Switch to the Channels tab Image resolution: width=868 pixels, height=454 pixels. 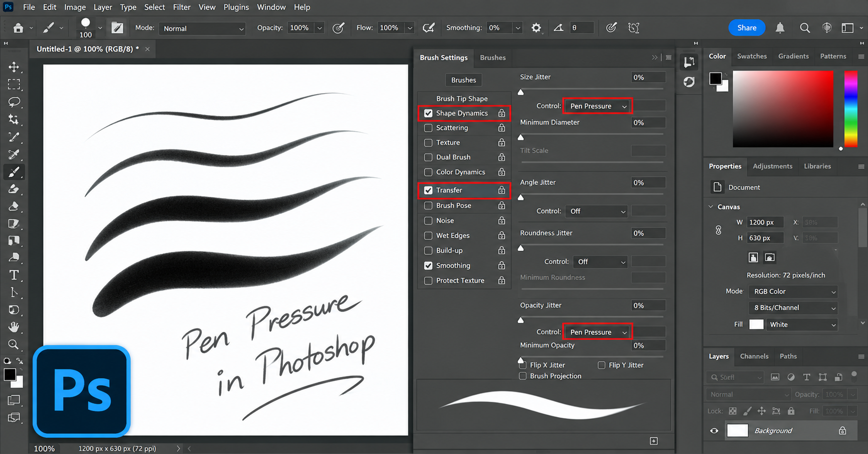coord(754,356)
